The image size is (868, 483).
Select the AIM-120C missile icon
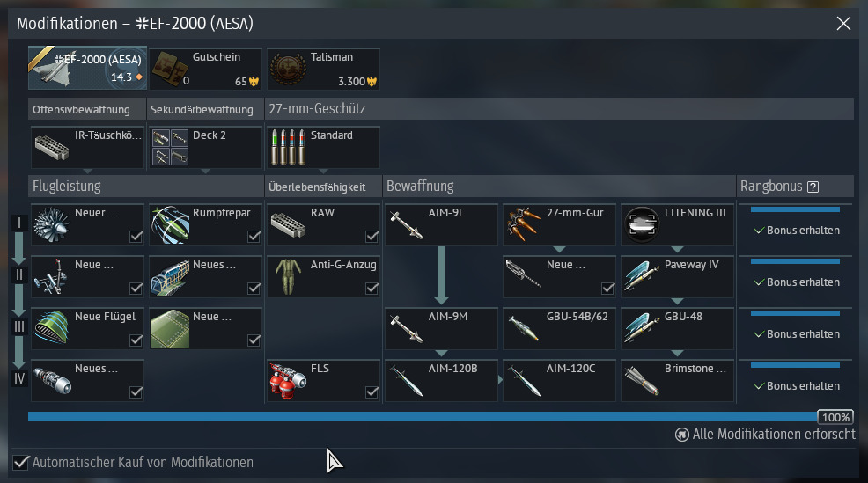pyautogui.click(x=523, y=381)
